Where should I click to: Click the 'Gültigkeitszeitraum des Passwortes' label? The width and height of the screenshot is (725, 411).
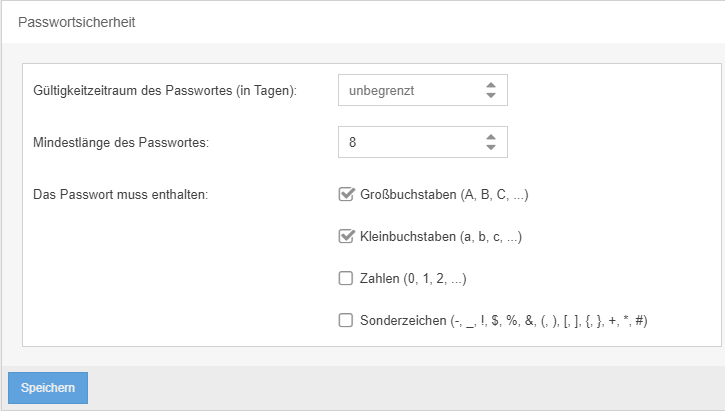coord(171,91)
